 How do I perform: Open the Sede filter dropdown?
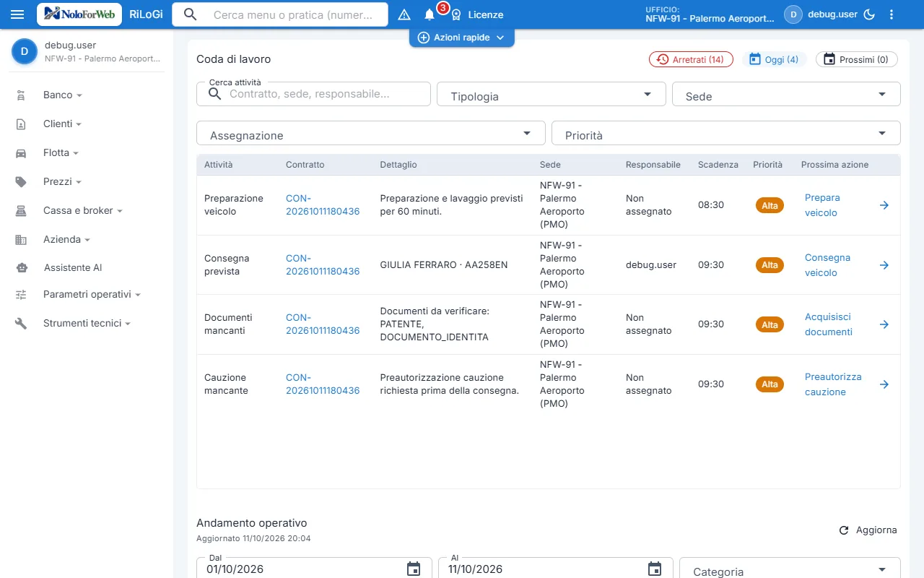click(x=786, y=94)
